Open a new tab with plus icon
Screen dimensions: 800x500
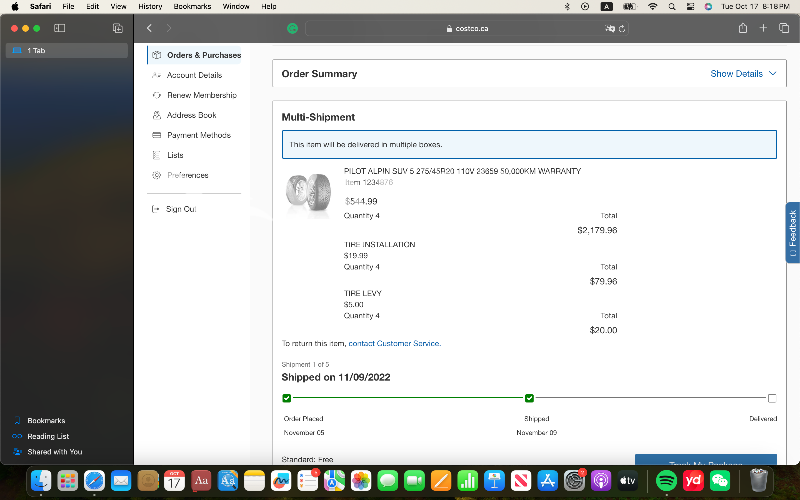(x=764, y=28)
